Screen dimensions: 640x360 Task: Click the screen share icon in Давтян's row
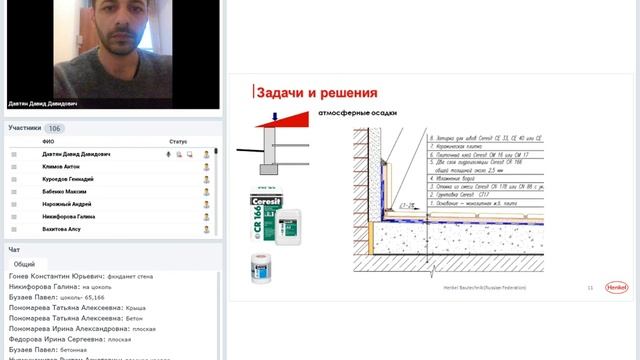coord(190,154)
